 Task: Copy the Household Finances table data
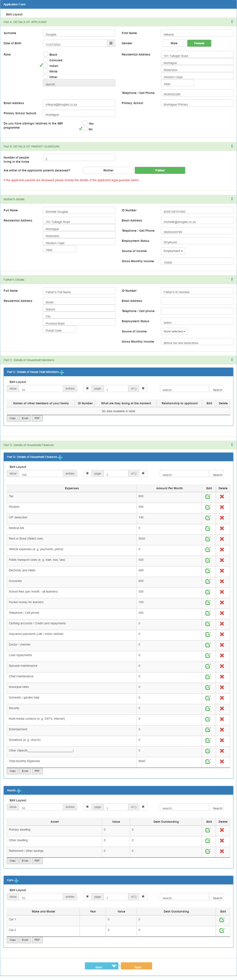[x=12, y=771]
